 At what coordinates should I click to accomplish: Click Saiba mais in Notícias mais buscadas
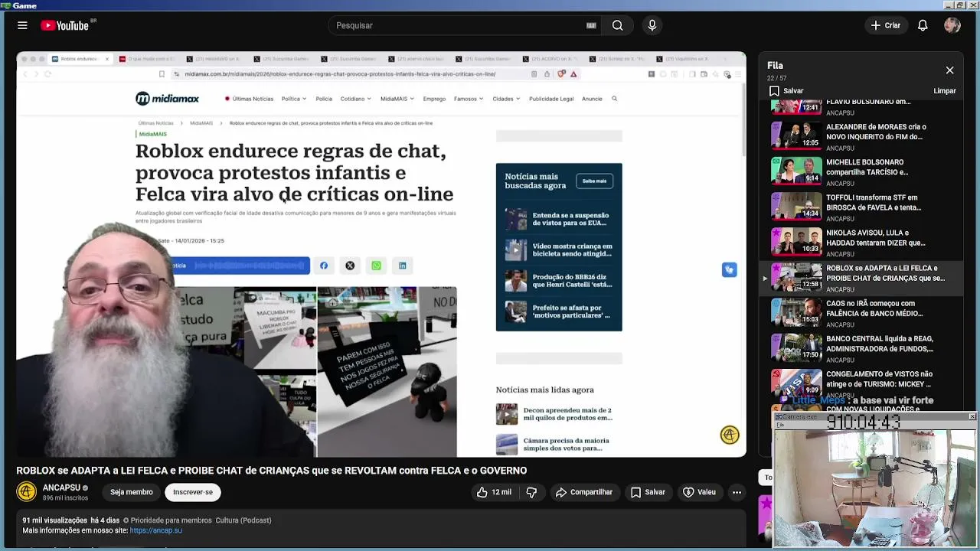click(x=594, y=181)
